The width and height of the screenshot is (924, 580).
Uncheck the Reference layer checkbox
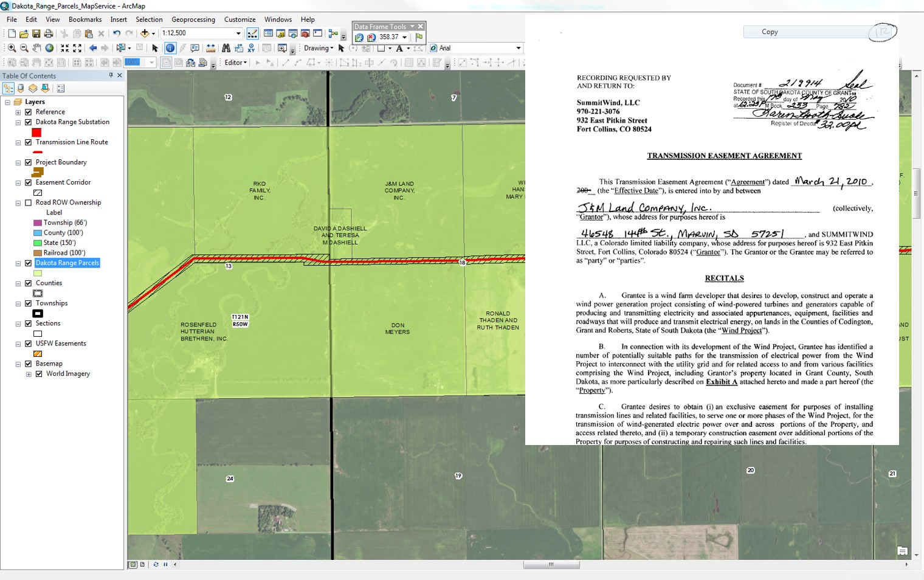click(x=28, y=112)
